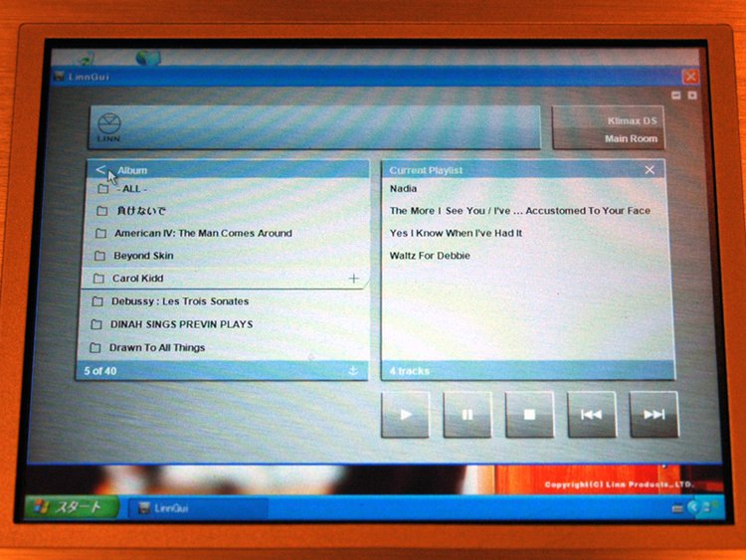Clear the Current Playlist with the X icon
This screenshot has width=746, height=560.
pos(650,170)
